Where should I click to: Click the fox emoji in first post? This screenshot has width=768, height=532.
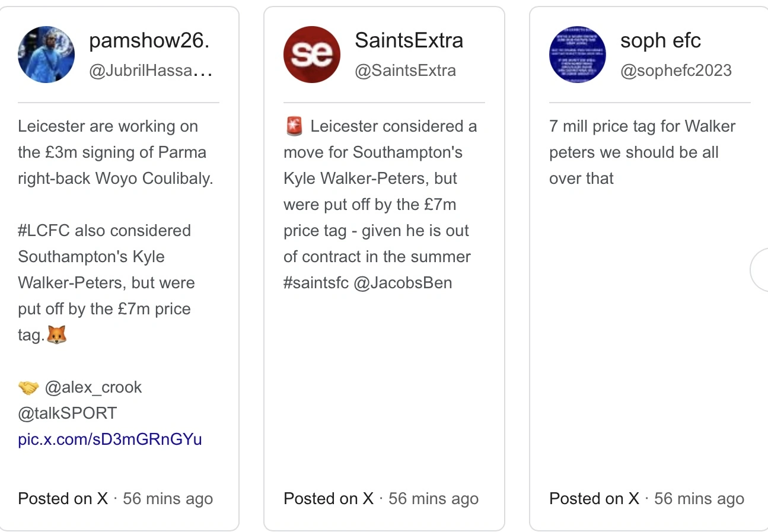pyautogui.click(x=57, y=335)
